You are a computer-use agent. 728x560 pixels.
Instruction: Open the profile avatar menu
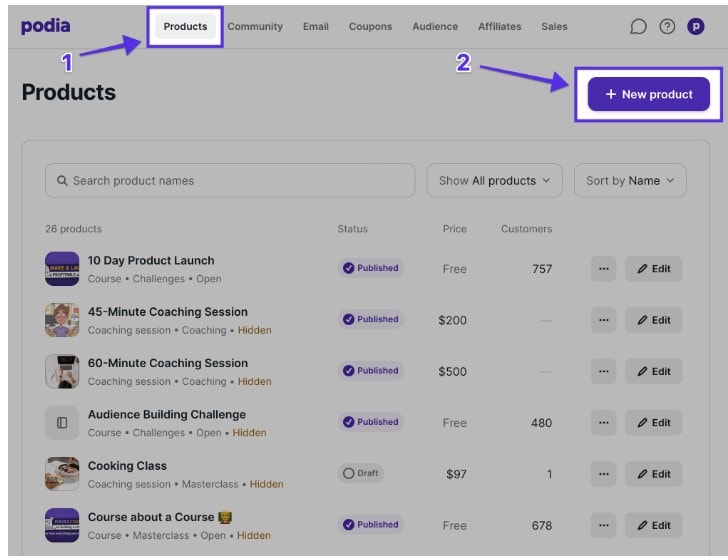[x=696, y=27]
